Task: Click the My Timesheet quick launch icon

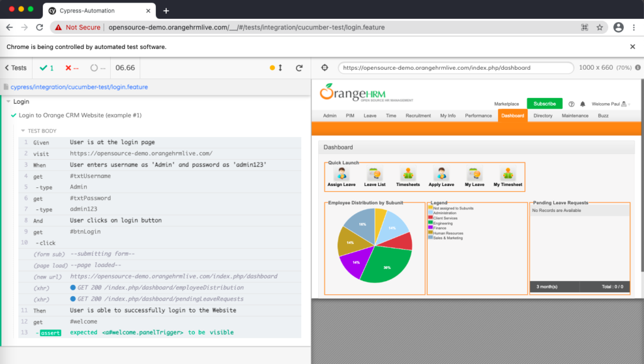Action: coord(508,174)
